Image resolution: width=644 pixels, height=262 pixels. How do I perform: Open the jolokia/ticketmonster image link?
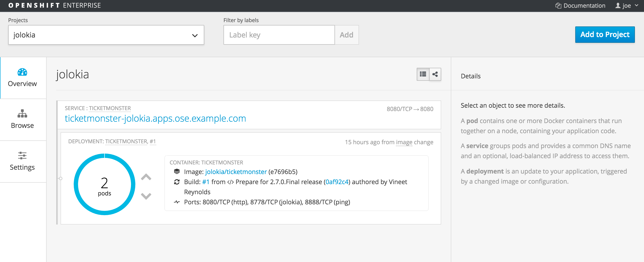tap(236, 172)
